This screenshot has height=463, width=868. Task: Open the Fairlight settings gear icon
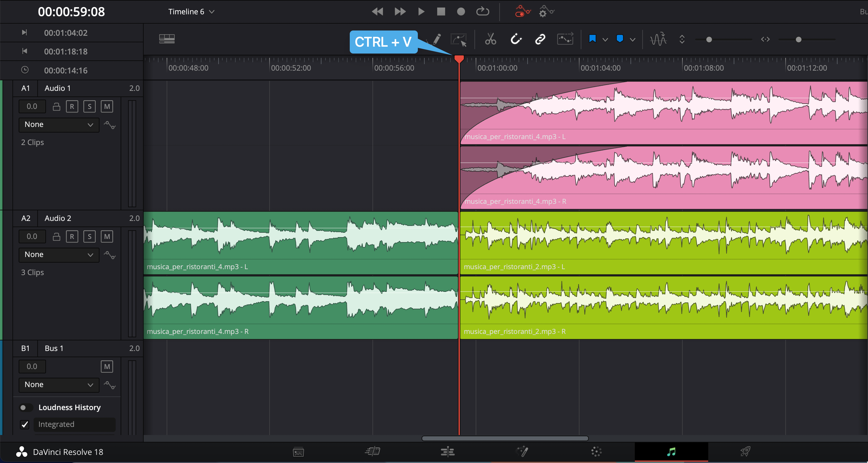pyautogui.click(x=546, y=11)
